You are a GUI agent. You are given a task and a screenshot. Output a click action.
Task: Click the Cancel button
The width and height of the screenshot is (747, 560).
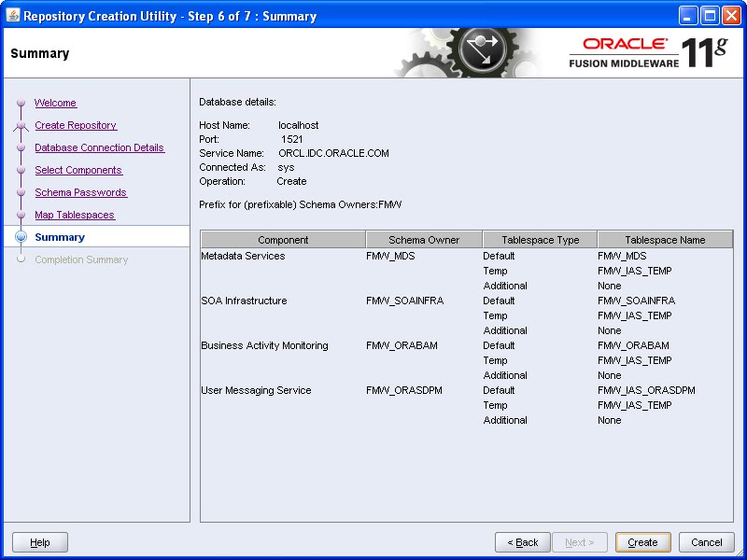(707, 542)
